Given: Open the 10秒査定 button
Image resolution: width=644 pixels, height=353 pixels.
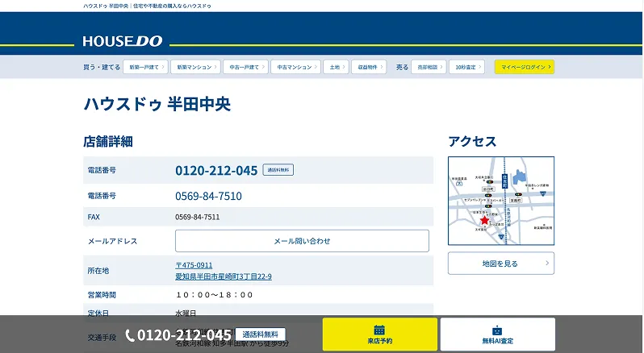Looking at the screenshot, I should click(466, 67).
